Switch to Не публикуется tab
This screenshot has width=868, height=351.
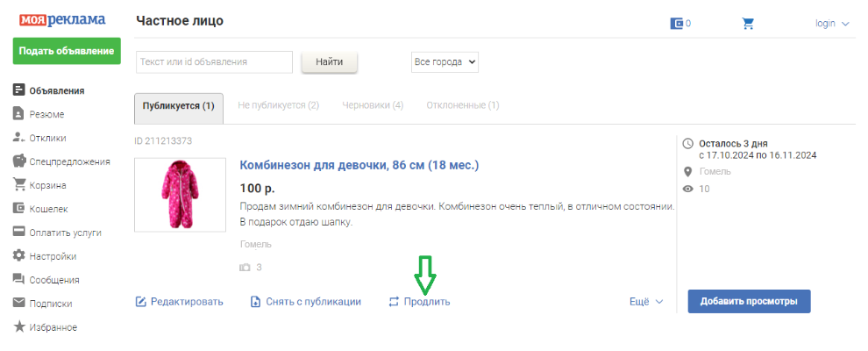[278, 105]
